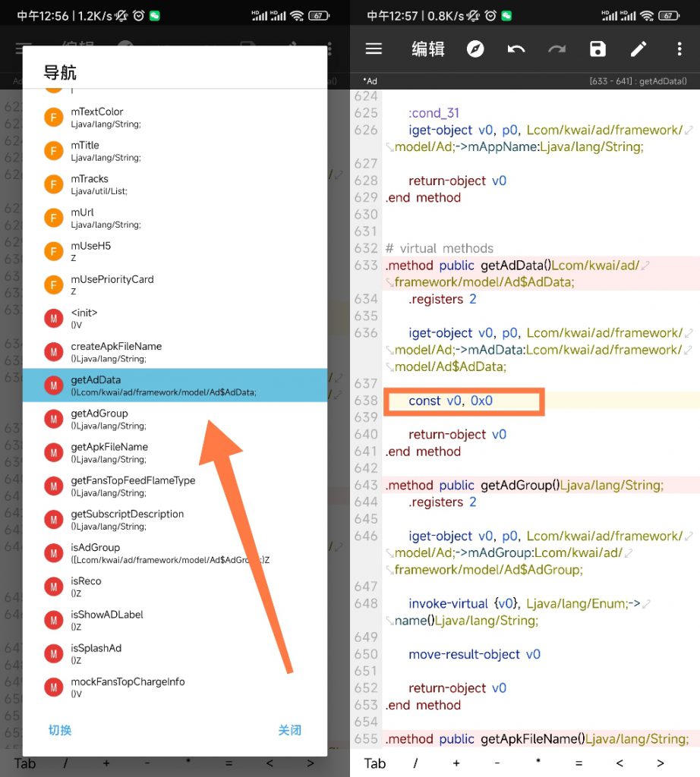Save the file with floppy icon

(x=598, y=49)
